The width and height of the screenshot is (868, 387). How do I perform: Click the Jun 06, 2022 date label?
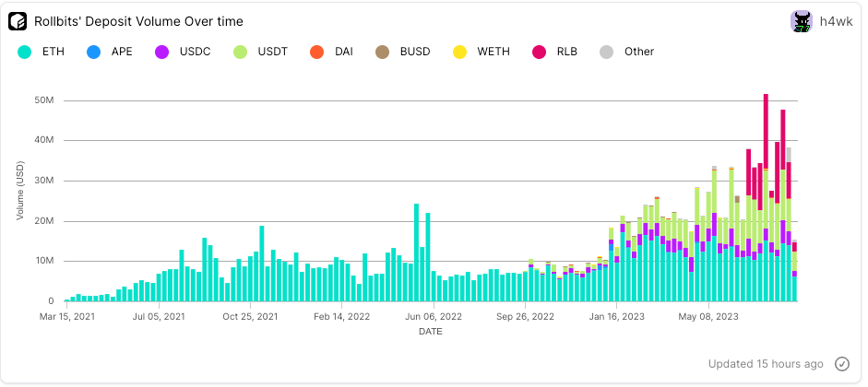[434, 317]
